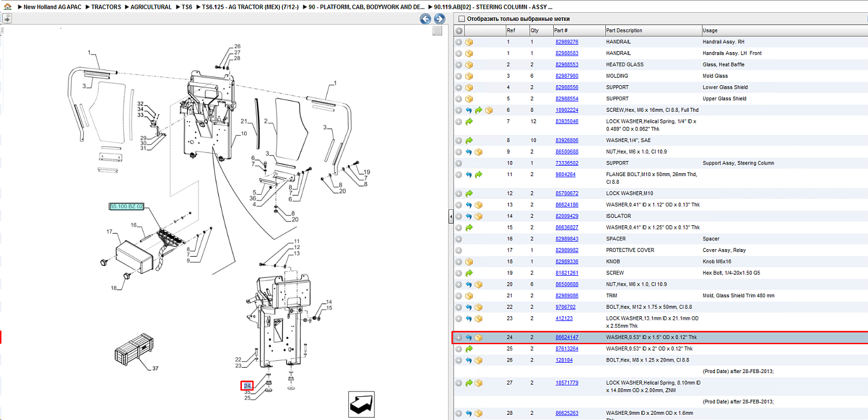The image size is (868, 420).
Task: Click the box icon for part 82988583
Action: [x=469, y=53]
